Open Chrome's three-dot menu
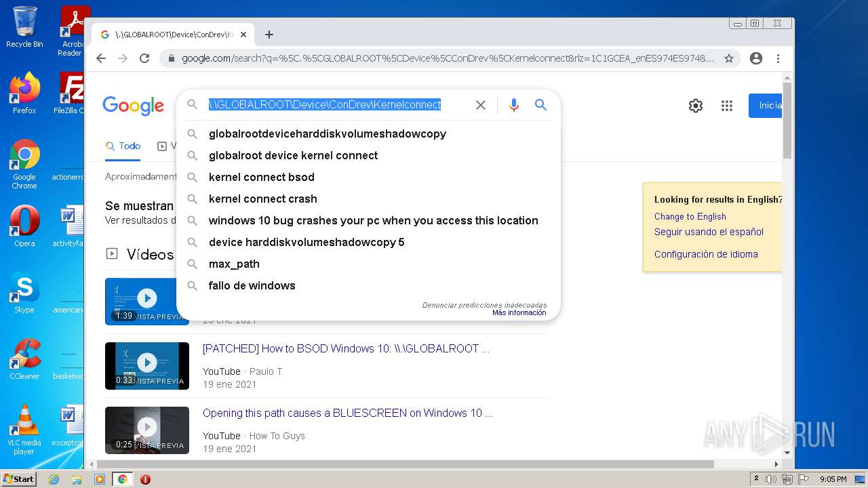The width and height of the screenshot is (868, 488). [x=778, y=58]
